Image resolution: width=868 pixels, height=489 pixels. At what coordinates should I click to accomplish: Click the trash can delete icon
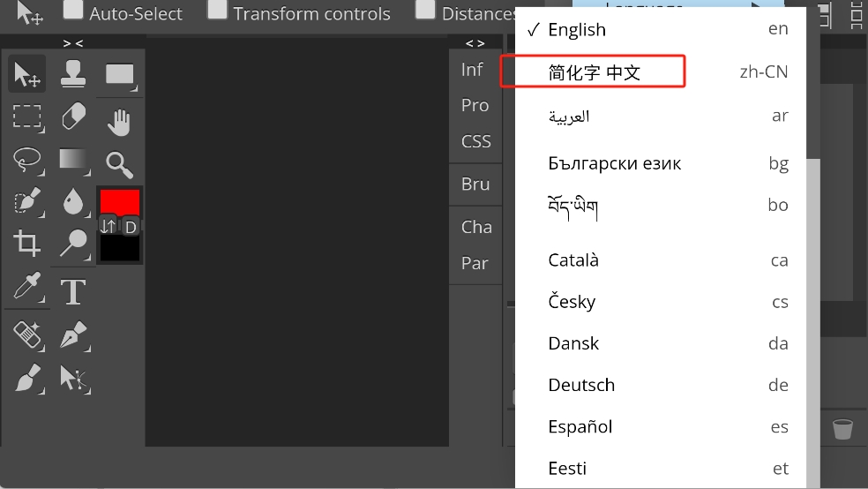[x=842, y=429]
